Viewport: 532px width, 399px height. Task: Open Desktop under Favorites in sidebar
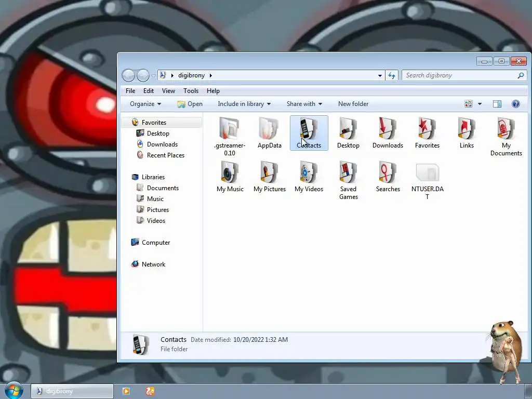[x=158, y=134]
